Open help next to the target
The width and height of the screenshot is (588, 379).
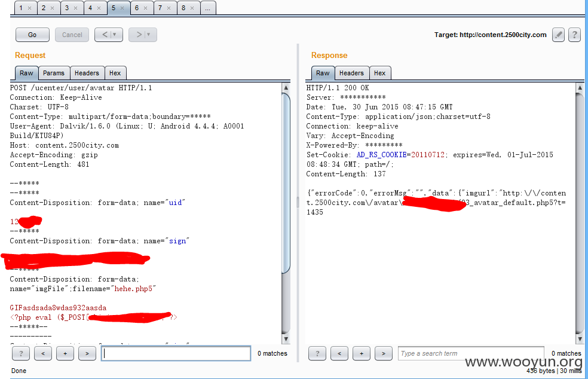point(574,35)
